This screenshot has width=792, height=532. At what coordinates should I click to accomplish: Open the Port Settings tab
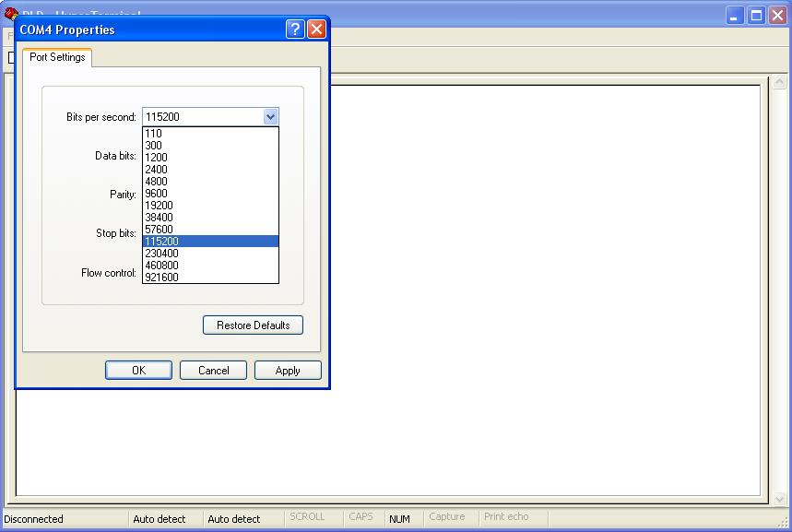pos(57,57)
